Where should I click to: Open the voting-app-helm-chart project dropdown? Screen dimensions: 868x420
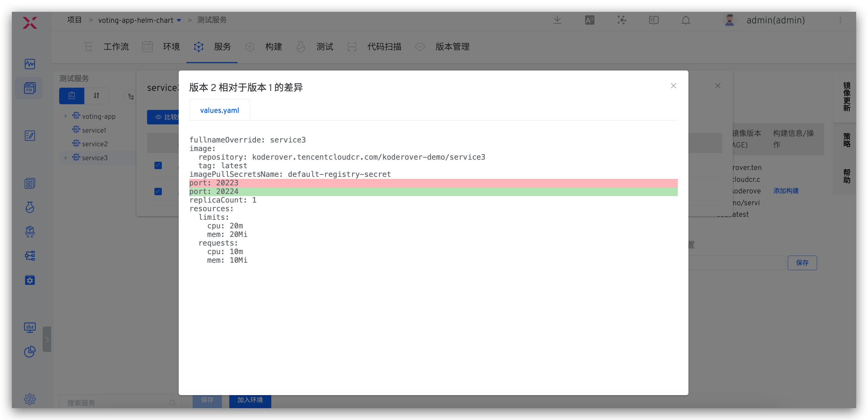179,20
